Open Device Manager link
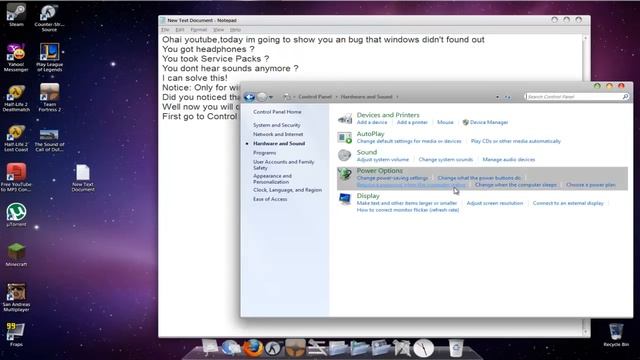Viewport: 640px width, 360px height. [x=489, y=122]
